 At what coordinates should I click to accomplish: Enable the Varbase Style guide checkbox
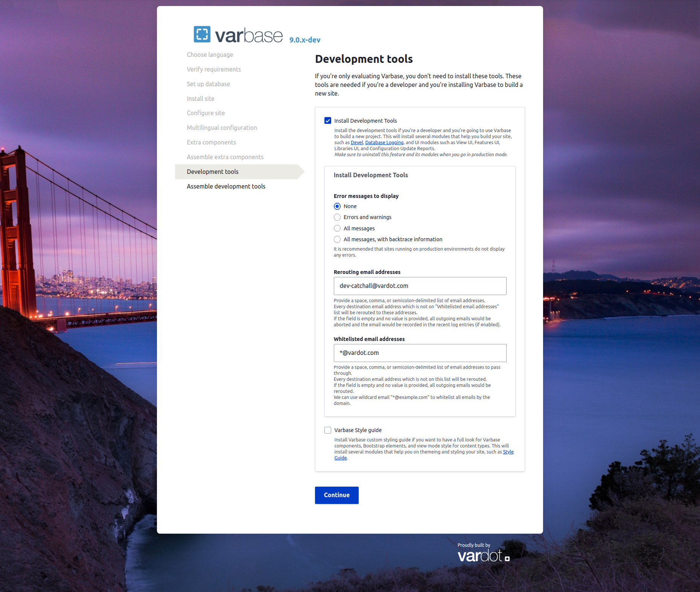328,430
